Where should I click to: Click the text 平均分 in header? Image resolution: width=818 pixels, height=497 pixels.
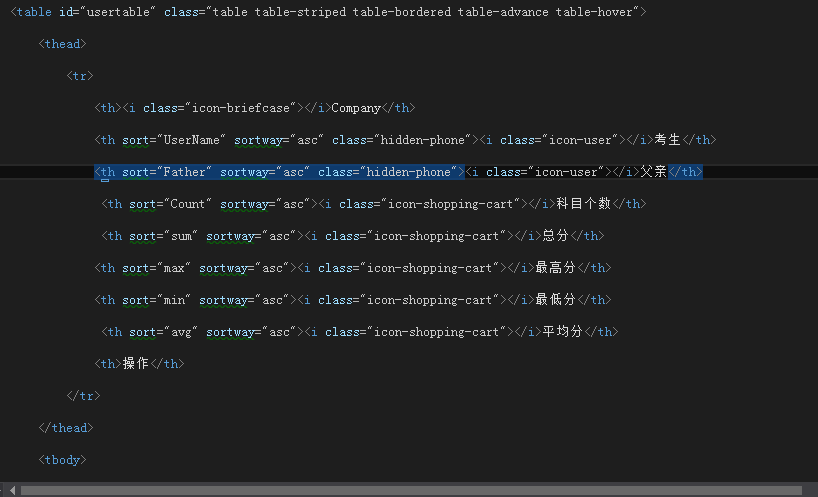click(x=562, y=332)
